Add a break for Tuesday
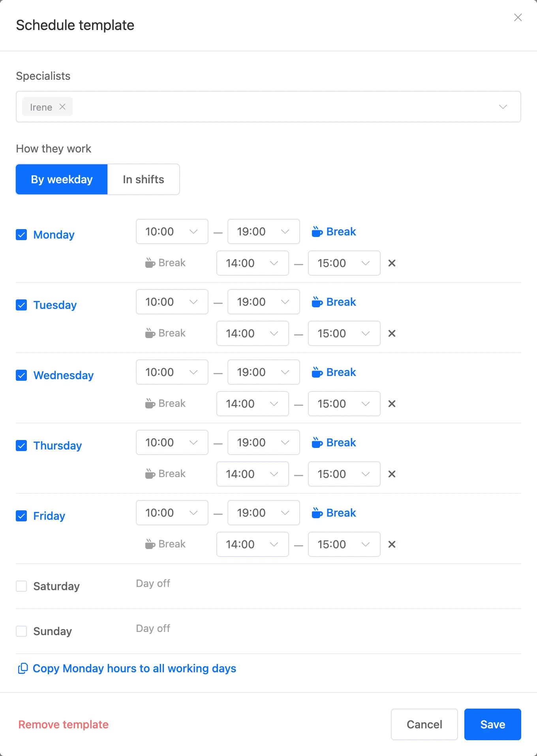Image resolution: width=537 pixels, height=756 pixels. (334, 302)
